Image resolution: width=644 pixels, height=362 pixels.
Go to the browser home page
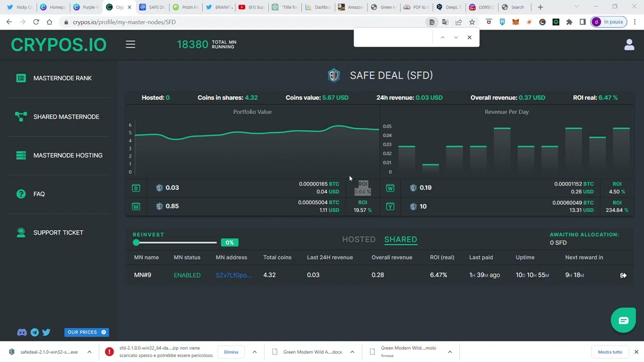49,22
